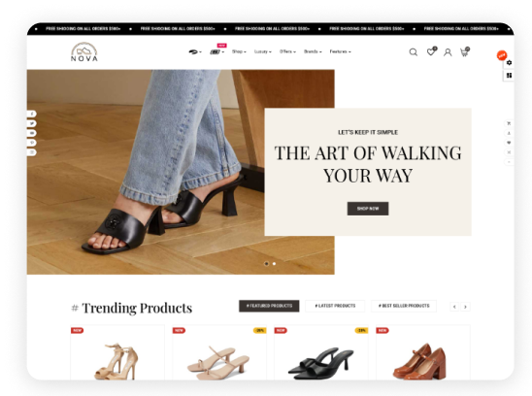Screen dimensions: 532x396
Task: Click the layout grid icon below the gear
Action: (509, 76)
